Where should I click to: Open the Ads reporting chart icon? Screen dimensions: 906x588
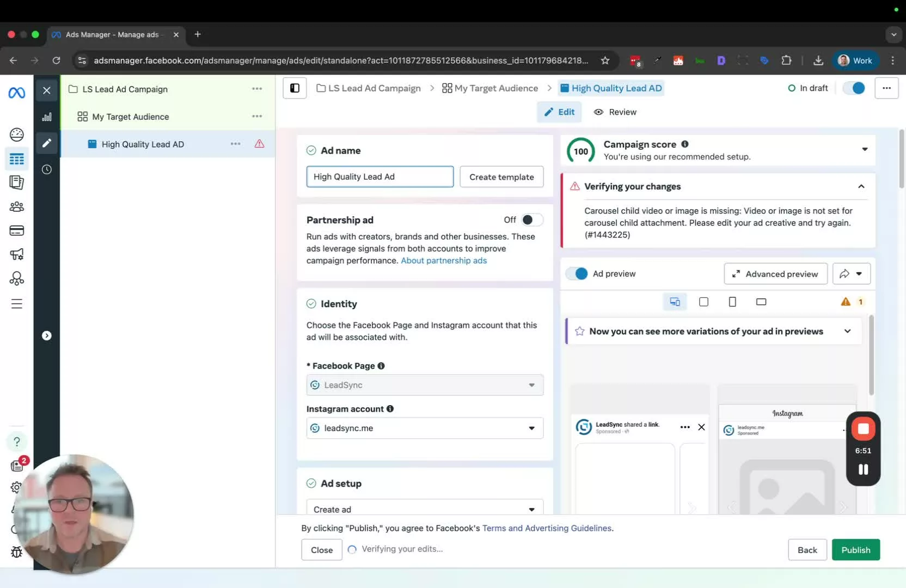(47, 116)
